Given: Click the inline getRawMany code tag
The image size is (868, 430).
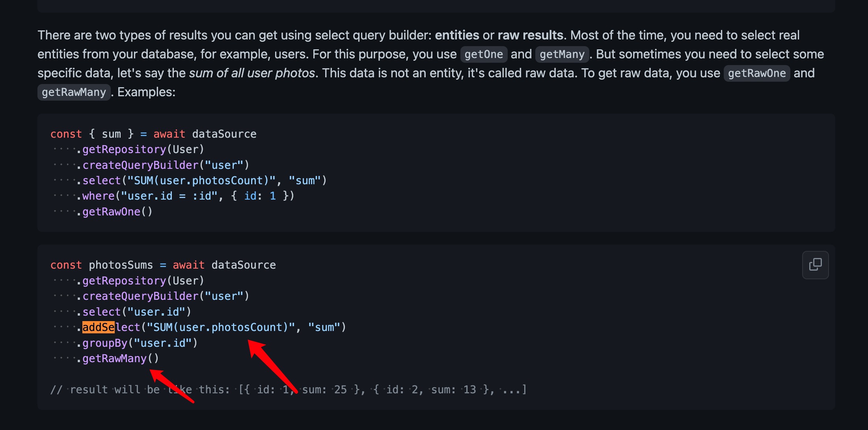Looking at the screenshot, I should click(74, 92).
